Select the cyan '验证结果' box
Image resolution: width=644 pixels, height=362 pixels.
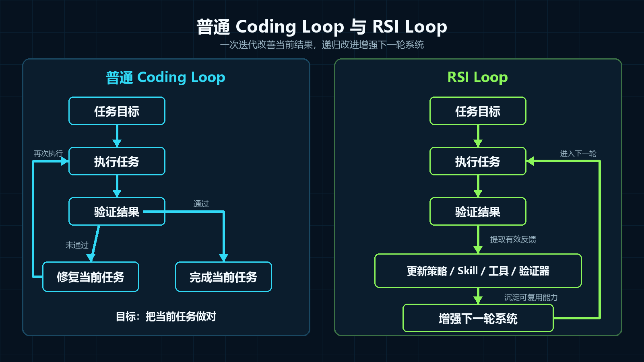tap(117, 212)
